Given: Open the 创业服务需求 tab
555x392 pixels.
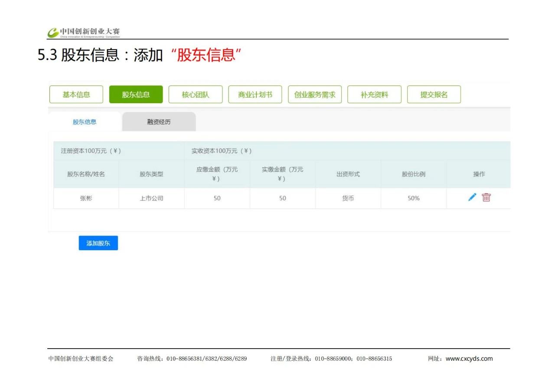Looking at the screenshot, I should (x=315, y=95).
